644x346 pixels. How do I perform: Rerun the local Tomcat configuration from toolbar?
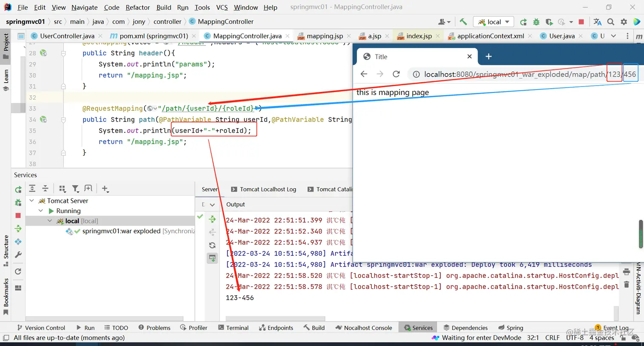tap(523, 22)
